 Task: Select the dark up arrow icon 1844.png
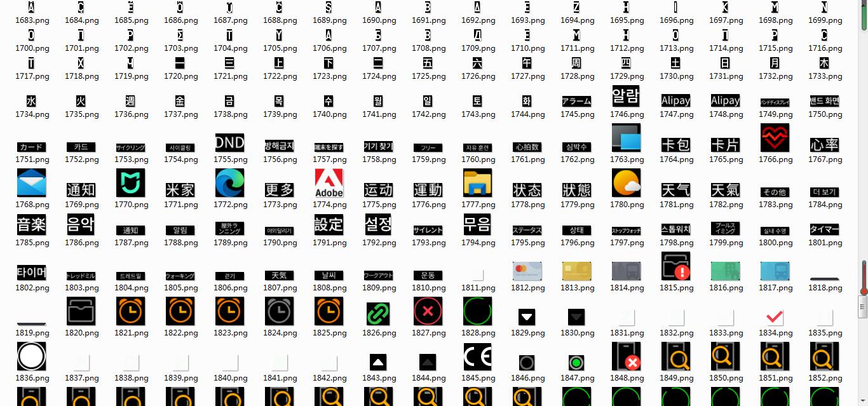tap(428, 362)
